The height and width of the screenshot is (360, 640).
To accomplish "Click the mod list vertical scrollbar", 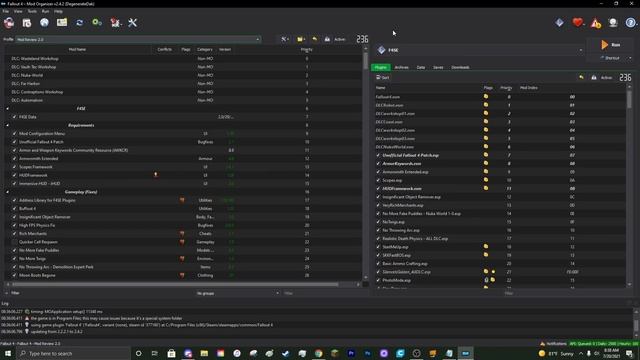I will tap(365, 61).
